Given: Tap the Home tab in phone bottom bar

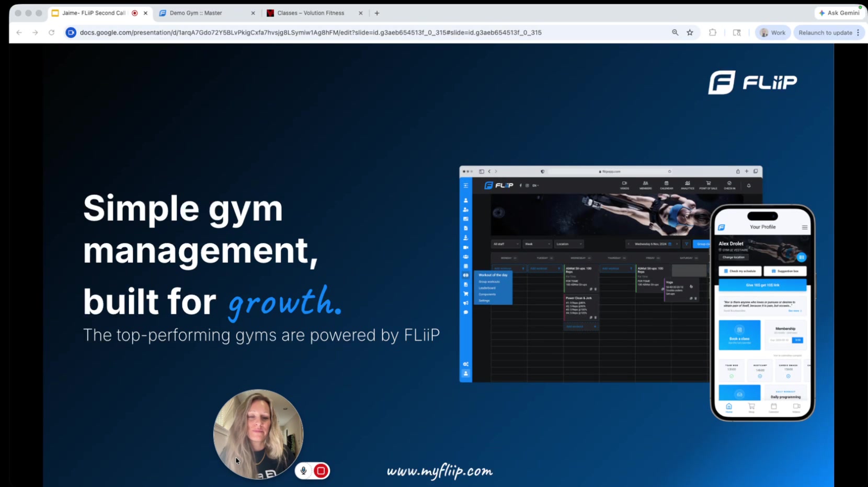Looking at the screenshot, I should pos(729,408).
